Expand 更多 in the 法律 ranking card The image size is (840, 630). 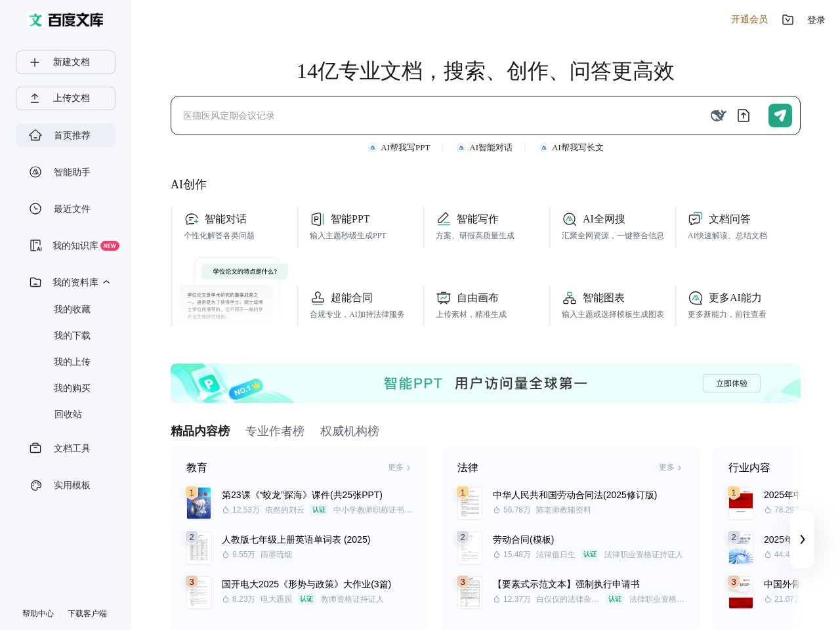click(x=670, y=468)
